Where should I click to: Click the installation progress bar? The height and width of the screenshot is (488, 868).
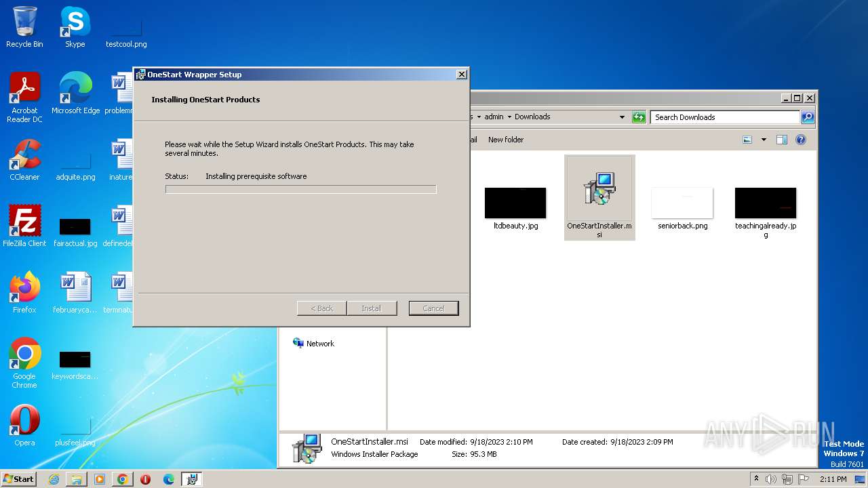point(300,190)
